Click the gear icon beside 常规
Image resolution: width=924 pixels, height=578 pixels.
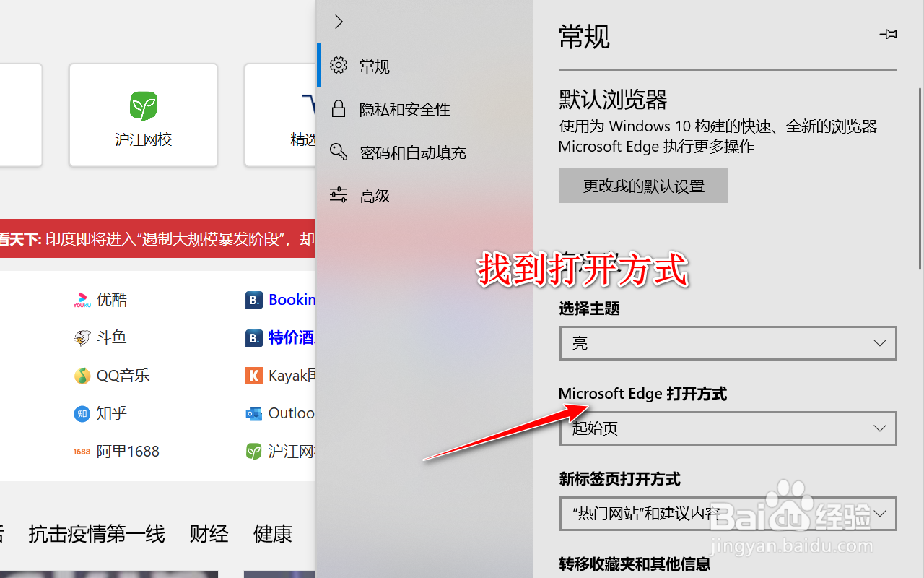tap(339, 66)
